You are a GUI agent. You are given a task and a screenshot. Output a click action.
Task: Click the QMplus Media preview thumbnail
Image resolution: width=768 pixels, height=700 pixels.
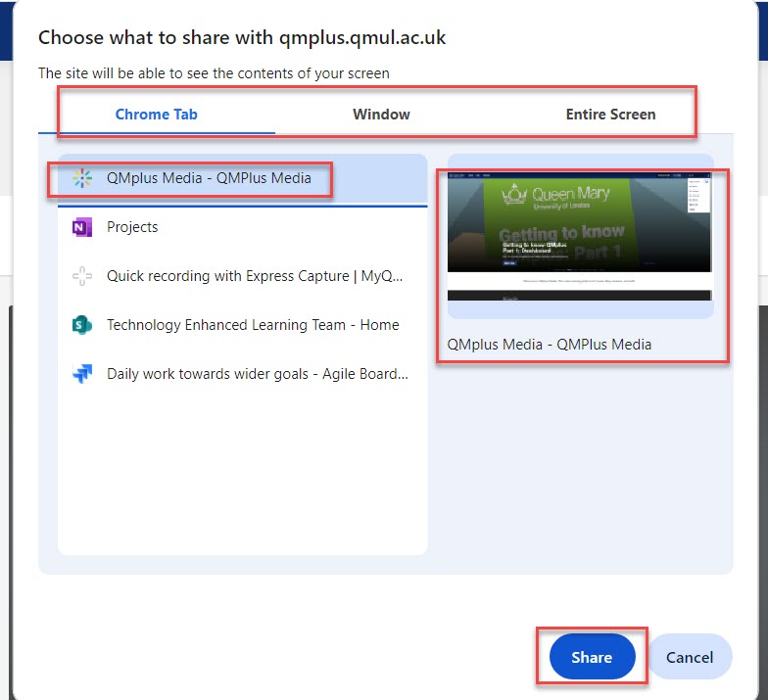click(x=580, y=237)
